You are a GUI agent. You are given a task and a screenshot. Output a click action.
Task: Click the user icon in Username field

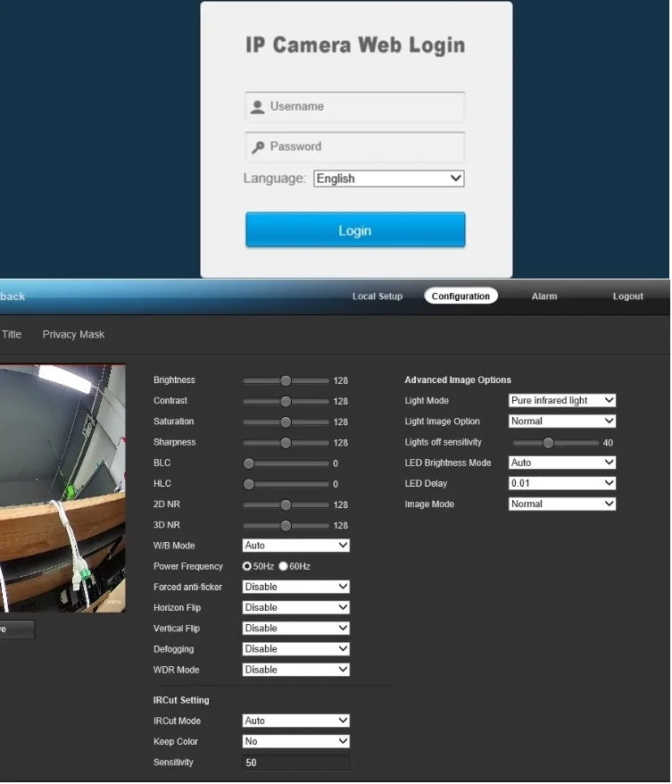(x=258, y=107)
